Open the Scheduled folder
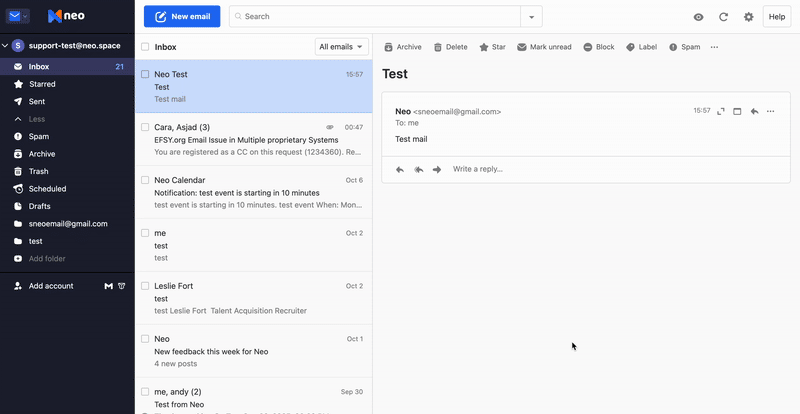 67,189
